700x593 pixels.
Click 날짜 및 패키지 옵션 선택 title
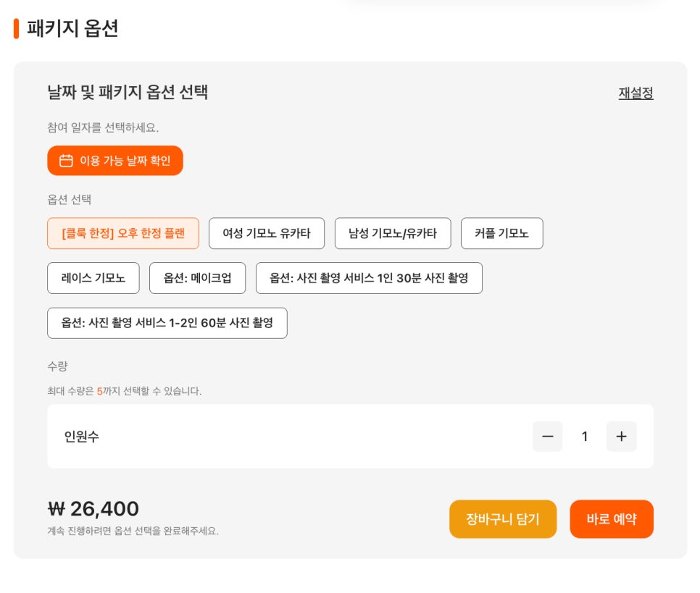(128, 93)
